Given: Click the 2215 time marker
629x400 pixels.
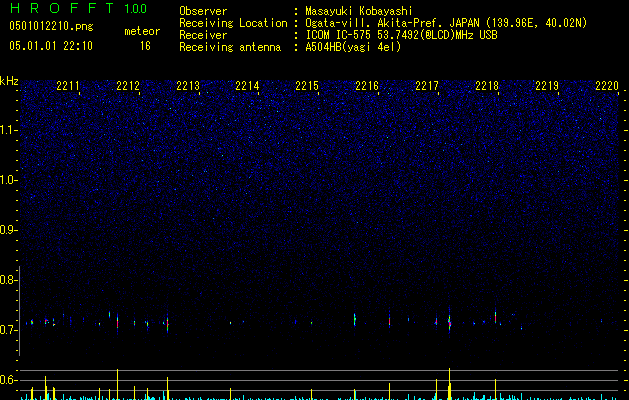Looking at the screenshot, I should pyautogui.click(x=307, y=86).
